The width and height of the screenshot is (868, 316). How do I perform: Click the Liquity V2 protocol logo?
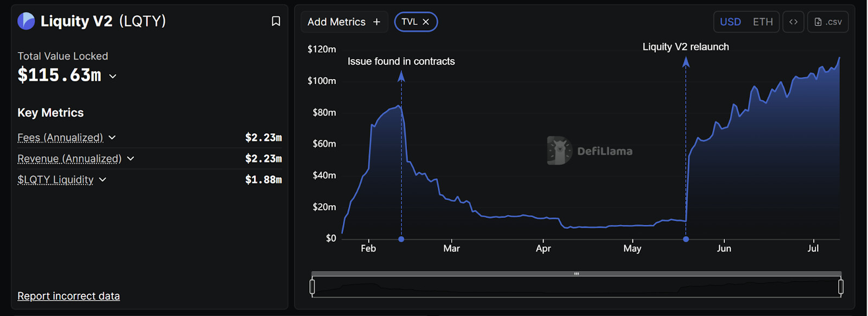pyautogui.click(x=26, y=21)
